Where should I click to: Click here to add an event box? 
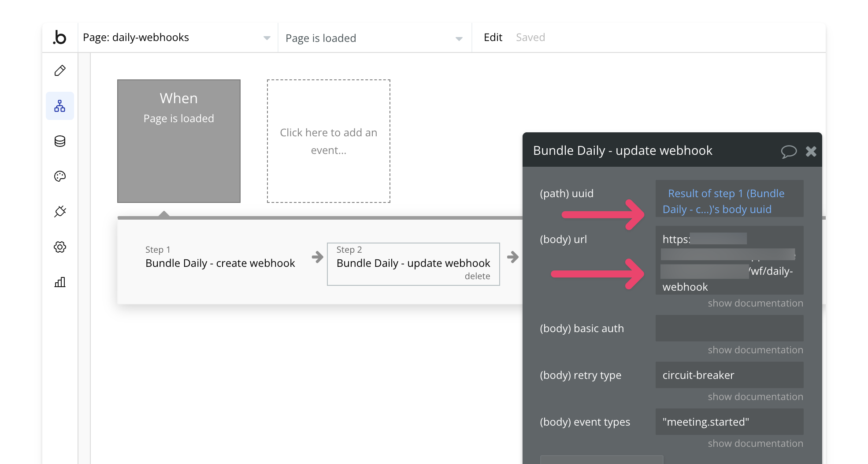tap(329, 141)
